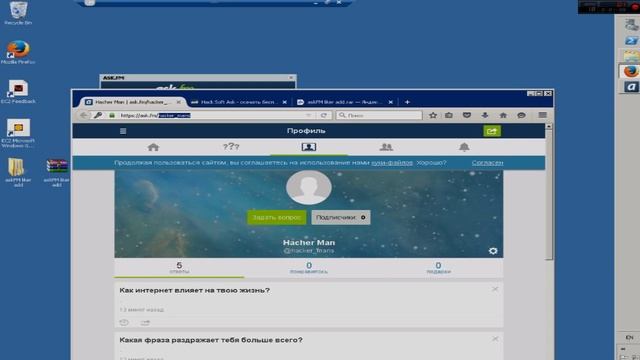
Task: Click the Pocket icon in the toolbar
Action: (x=467, y=116)
